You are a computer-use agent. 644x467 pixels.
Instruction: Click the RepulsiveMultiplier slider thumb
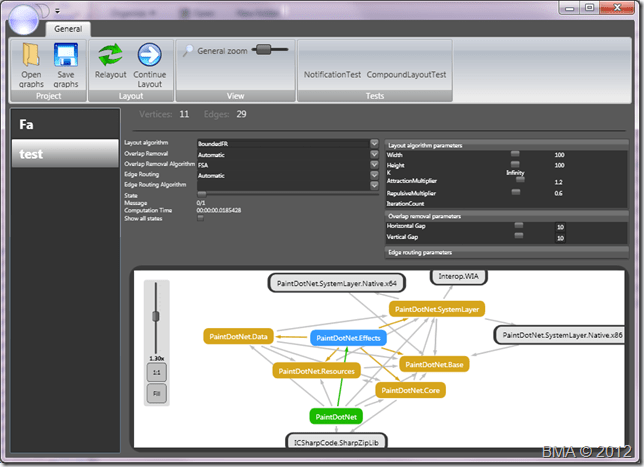[516, 192]
